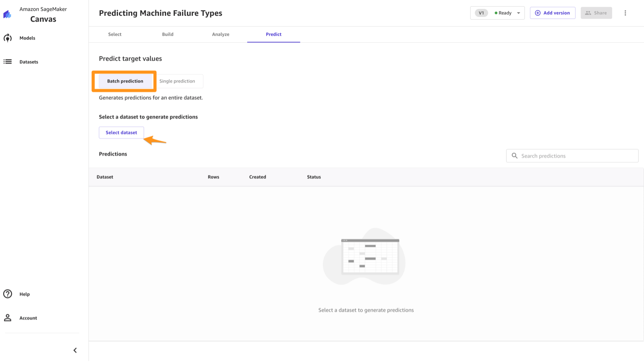644x363 pixels.
Task: Open the Predict tab
Action: pyautogui.click(x=274, y=34)
